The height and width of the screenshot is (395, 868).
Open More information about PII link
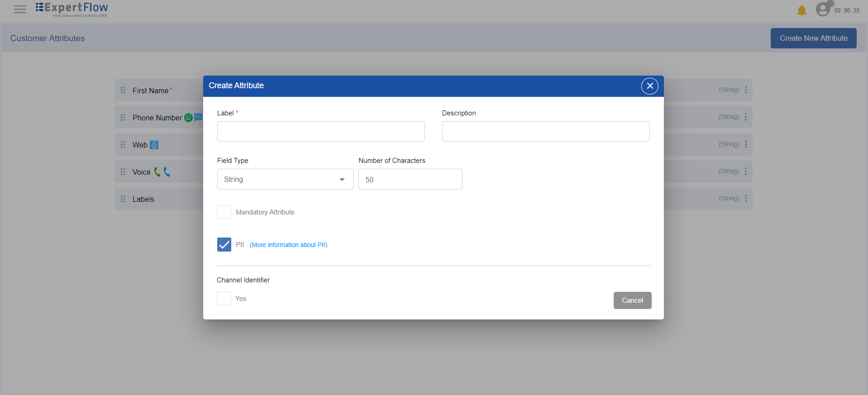pyautogui.click(x=288, y=245)
